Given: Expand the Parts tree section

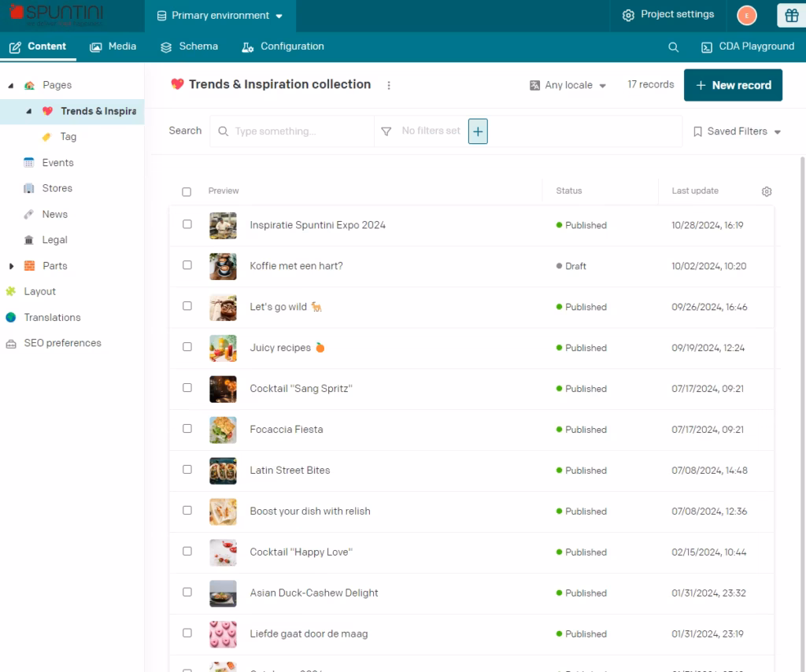Looking at the screenshot, I should 11,266.
